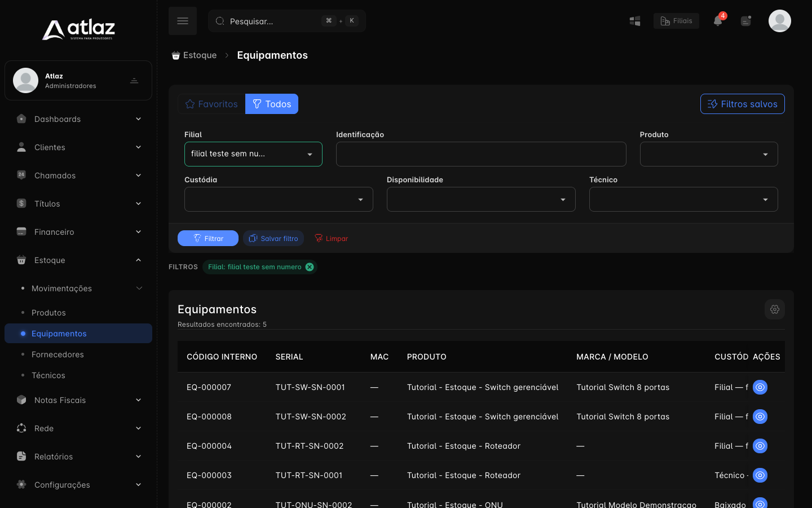Open Filtros salvos
The image size is (812, 508).
point(743,104)
